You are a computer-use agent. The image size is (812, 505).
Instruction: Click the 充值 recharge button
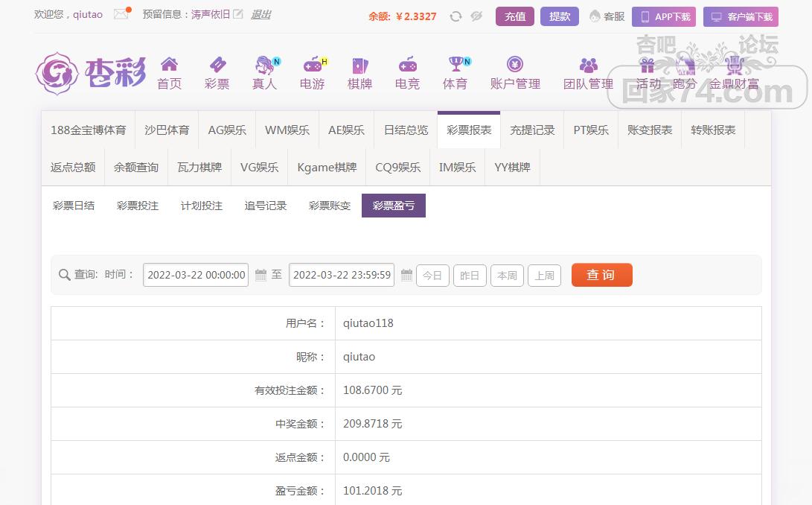tap(515, 16)
